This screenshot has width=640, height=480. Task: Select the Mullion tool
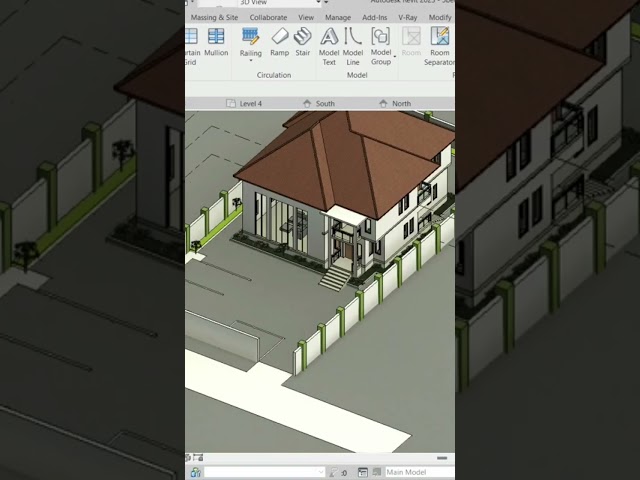tap(216, 42)
